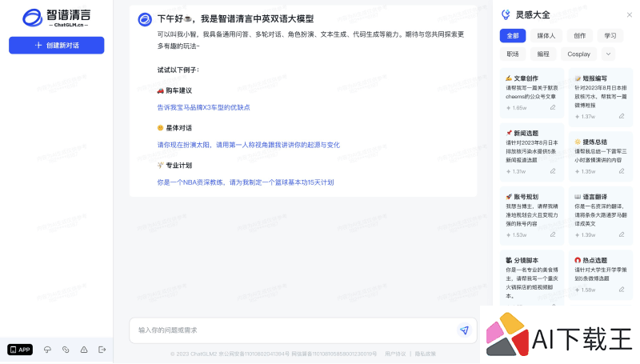The image size is (640, 364).
Task: Select the 媒体人 category tab
Action: coord(546,36)
